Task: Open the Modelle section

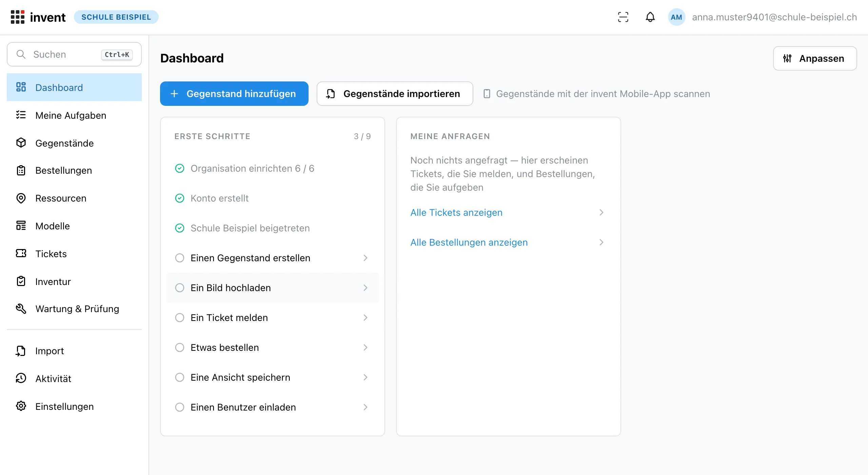Action: tap(74, 226)
